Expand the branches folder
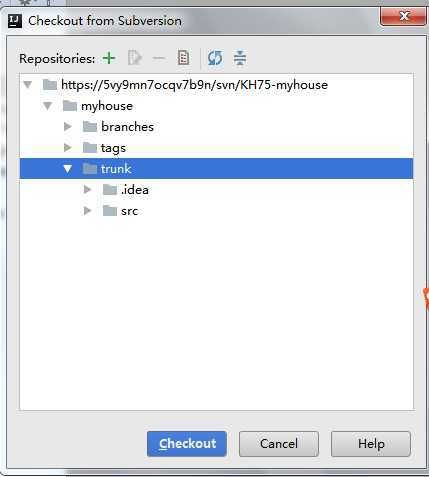 68,127
